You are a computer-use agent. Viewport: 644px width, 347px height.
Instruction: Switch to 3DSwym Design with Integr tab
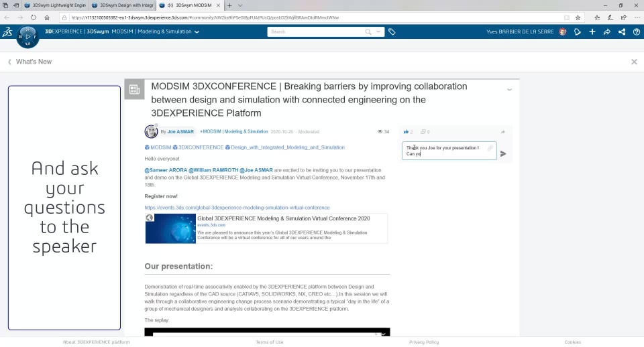[x=122, y=5]
